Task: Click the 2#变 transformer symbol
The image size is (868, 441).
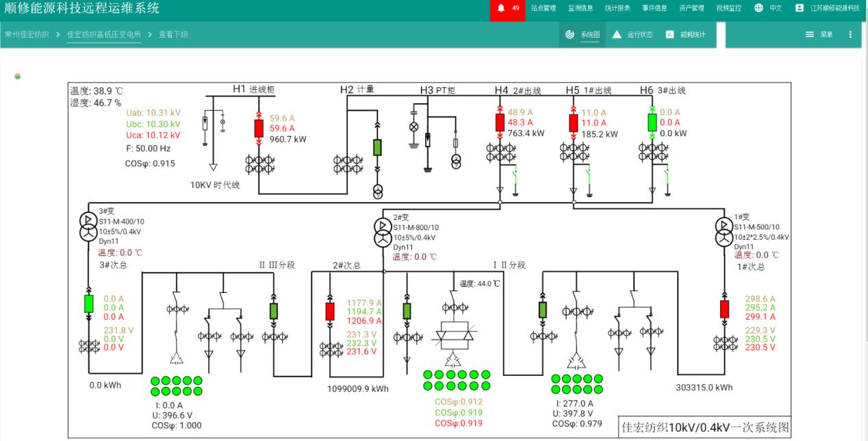Action: [x=383, y=232]
